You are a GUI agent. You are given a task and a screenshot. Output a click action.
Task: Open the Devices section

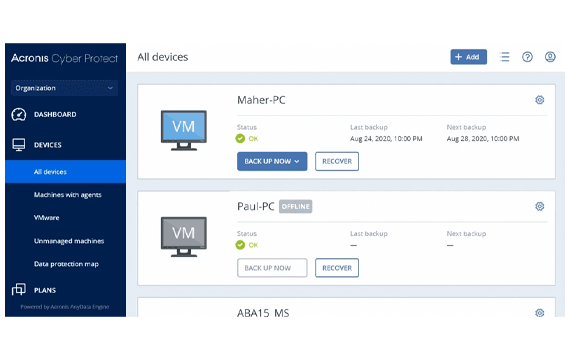click(48, 145)
